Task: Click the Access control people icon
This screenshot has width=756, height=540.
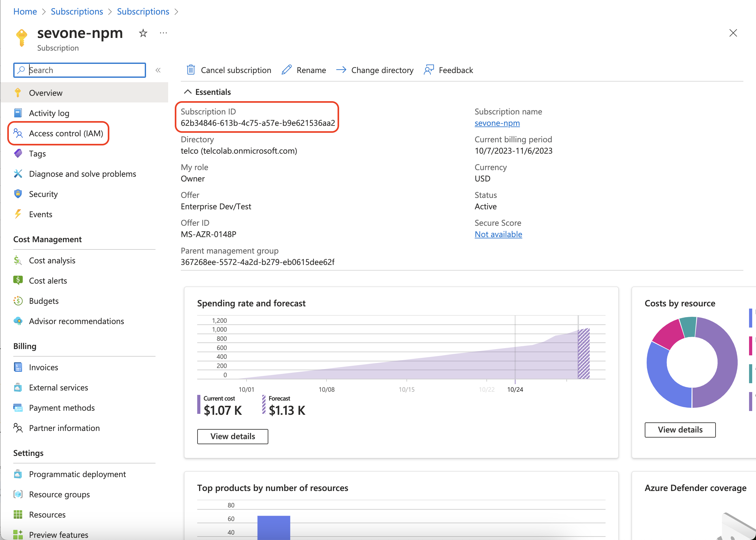Action: click(x=18, y=133)
